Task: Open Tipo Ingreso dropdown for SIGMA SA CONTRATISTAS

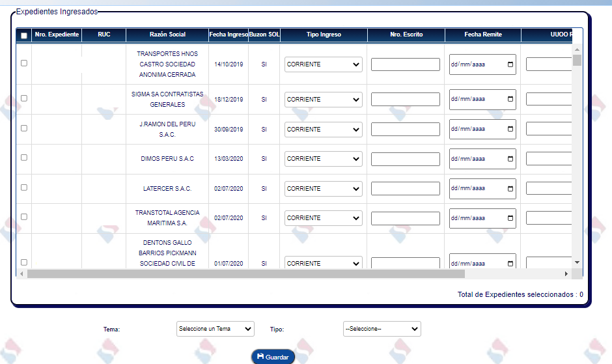Action: (323, 100)
